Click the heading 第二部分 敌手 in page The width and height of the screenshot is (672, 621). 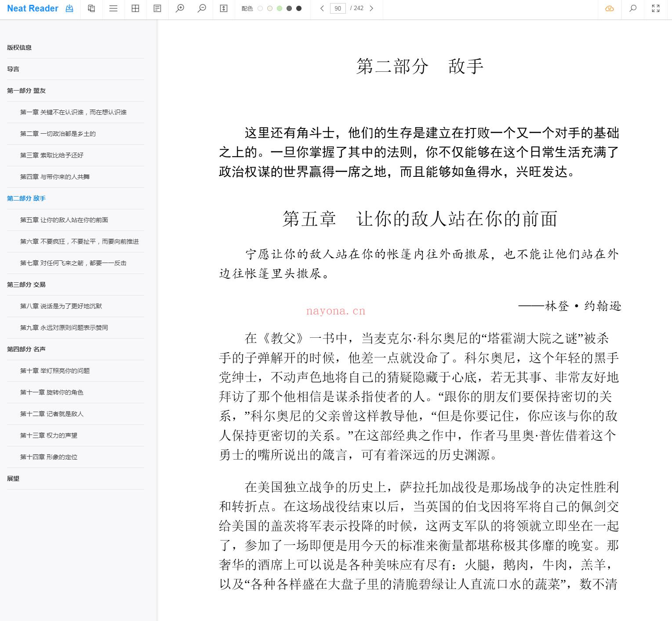[x=420, y=66]
